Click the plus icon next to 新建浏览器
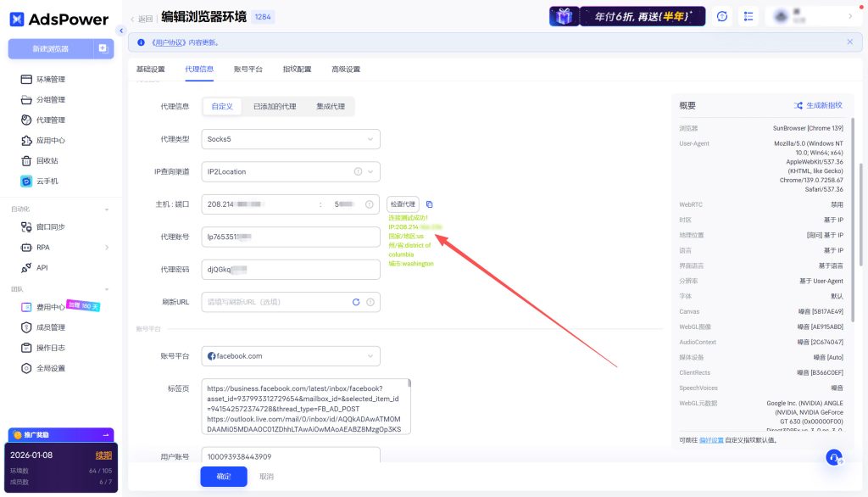The height and width of the screenshot is (497, 868). tap(103, 48)
